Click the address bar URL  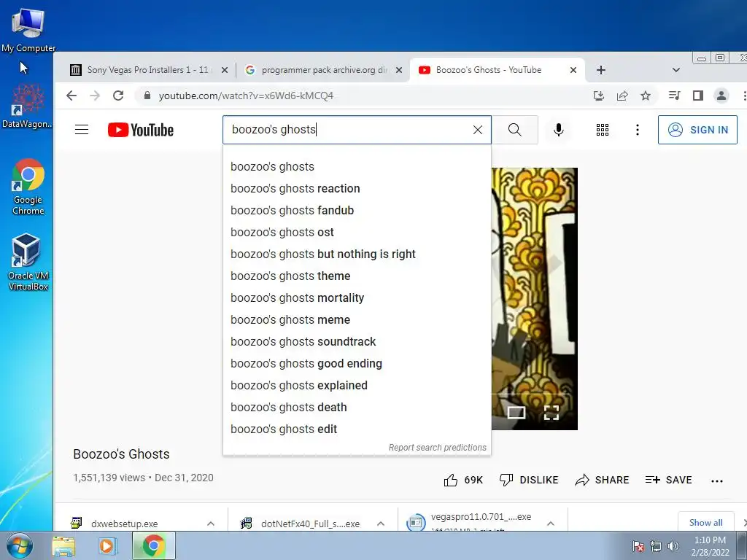coord(246,96)
